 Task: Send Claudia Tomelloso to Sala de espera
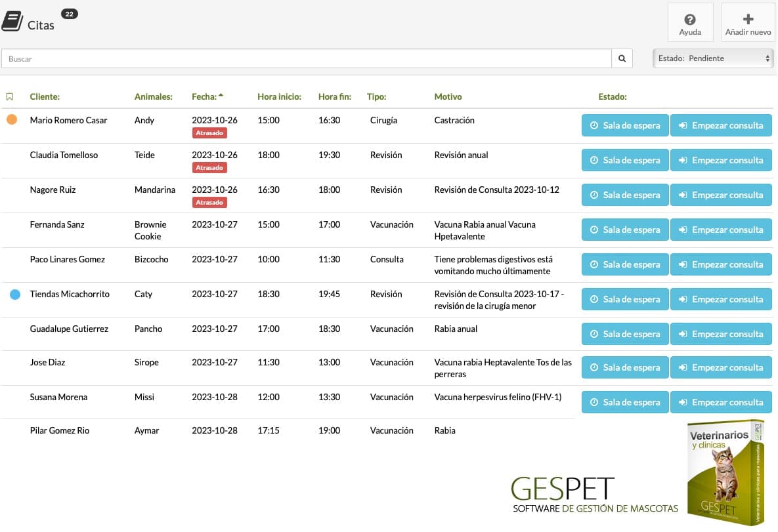point(624,160)
